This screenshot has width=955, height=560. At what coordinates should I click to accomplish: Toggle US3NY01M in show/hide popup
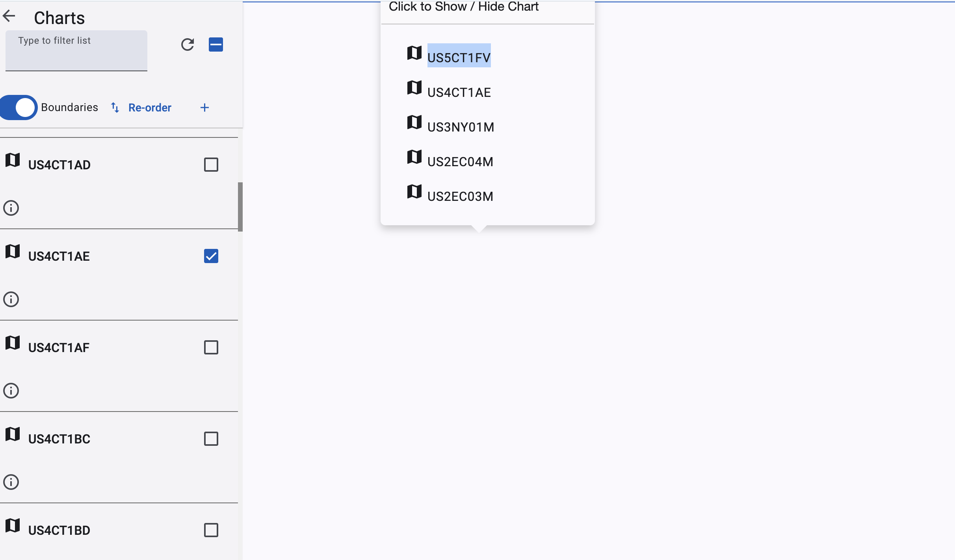pos(460,127)
